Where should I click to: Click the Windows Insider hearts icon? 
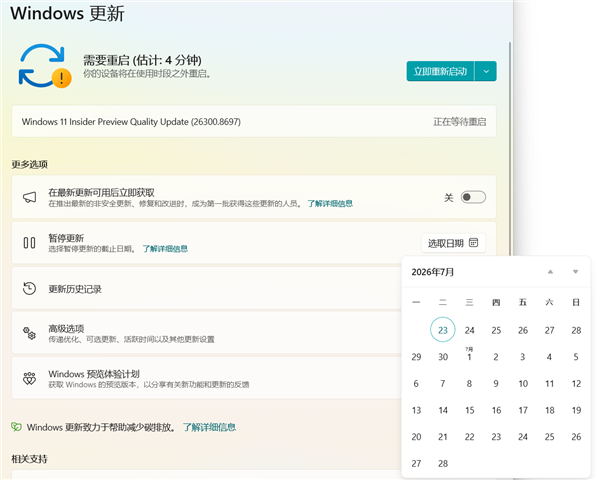pyautogui.click(x=29, y=379)
